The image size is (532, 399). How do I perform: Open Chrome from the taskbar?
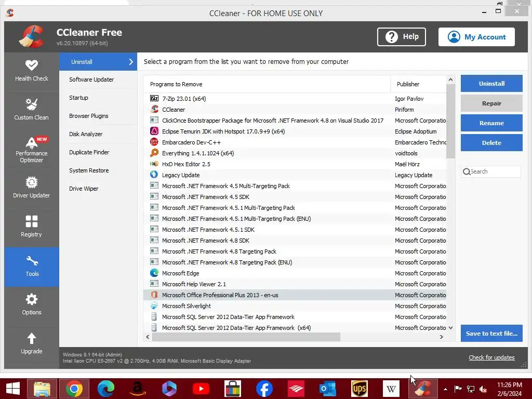click(x=74, y=389)
